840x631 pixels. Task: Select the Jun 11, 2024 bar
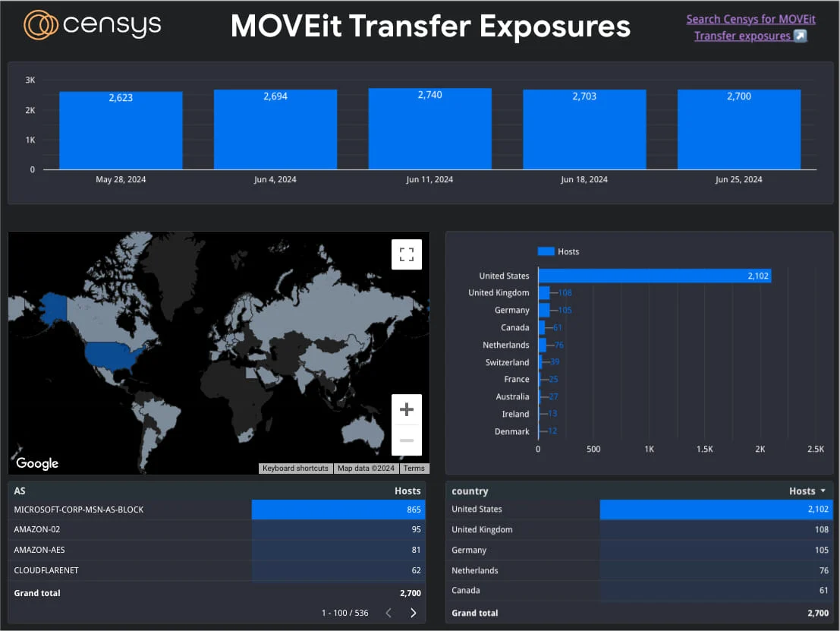point(429,129)
